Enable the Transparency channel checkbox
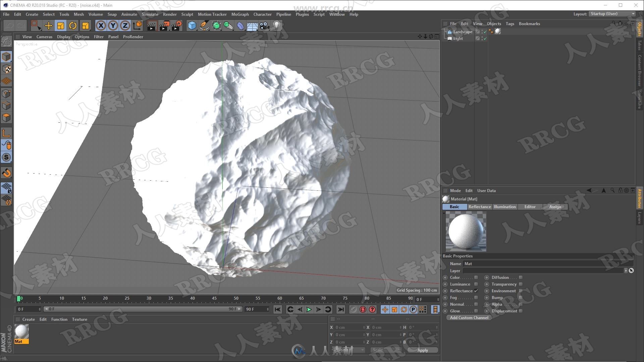This screenshot has height=362, width=644. click(x=521, y=284)
